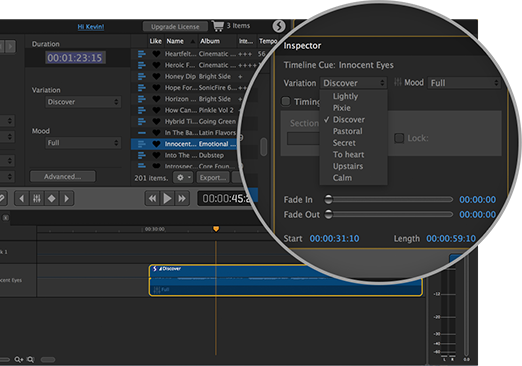The height and width of the screenshot is (366, 522).
Task: Click the timeline zoom-out magnifier icon
Action: pos(30,359)
